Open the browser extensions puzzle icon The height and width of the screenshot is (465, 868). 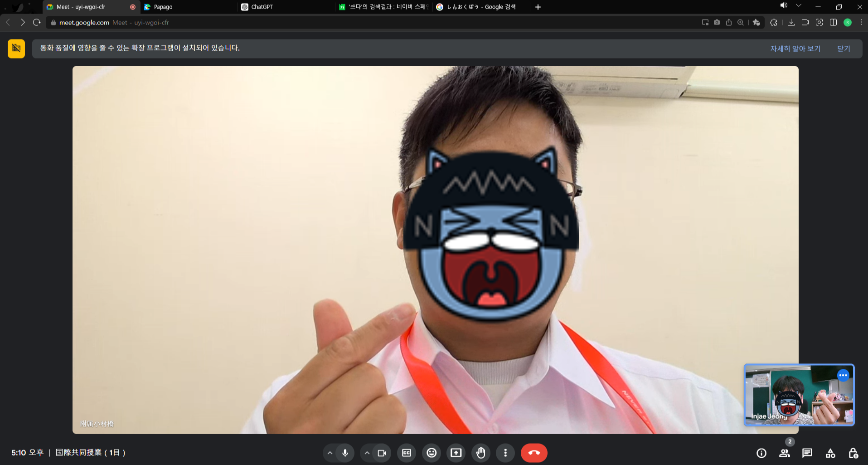click(774, 22)
